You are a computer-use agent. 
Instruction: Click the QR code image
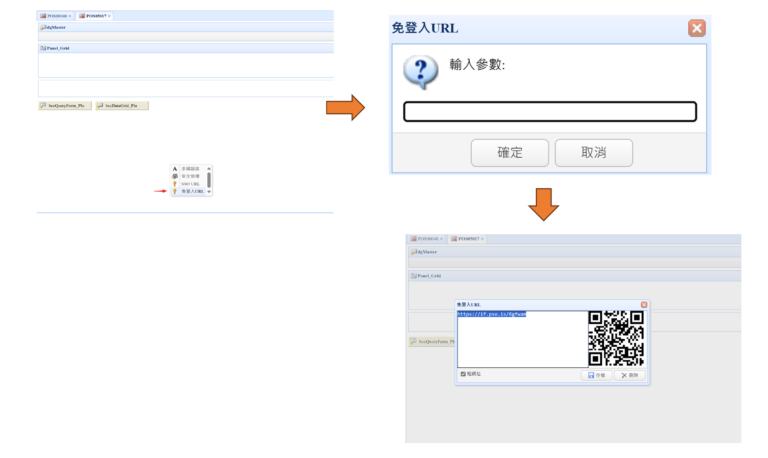tap(615, 338)
